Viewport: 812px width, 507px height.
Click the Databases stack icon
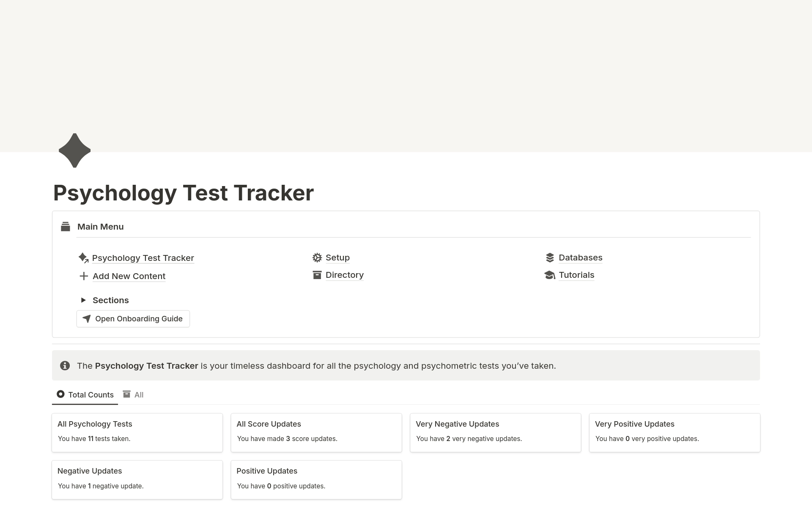coord(549,258)
